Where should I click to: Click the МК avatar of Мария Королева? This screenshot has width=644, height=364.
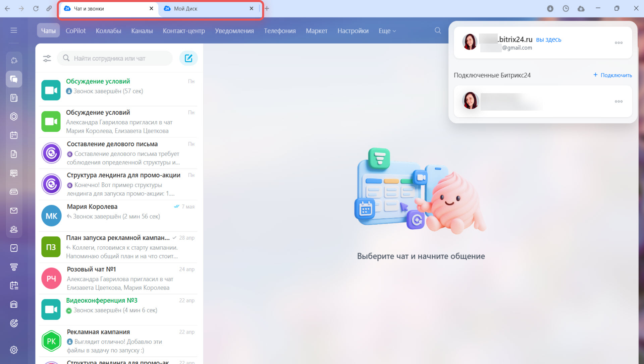pyautogui.click(x=51, y=216)
